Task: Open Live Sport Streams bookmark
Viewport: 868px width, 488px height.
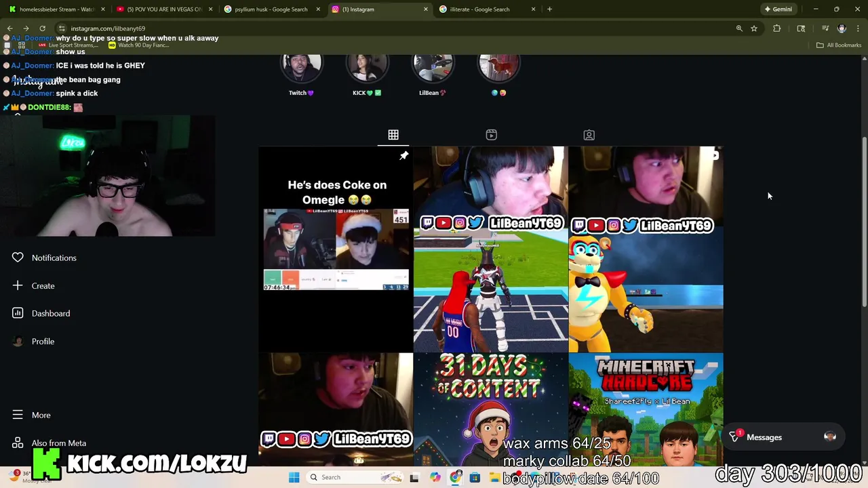Action: [68, 45]
